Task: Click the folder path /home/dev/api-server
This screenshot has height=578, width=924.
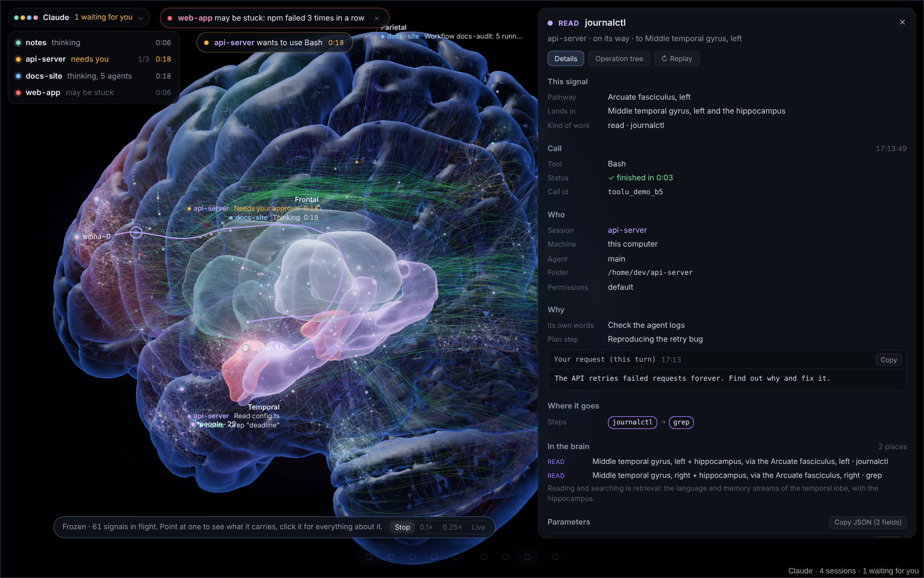Action: [650, 272]
